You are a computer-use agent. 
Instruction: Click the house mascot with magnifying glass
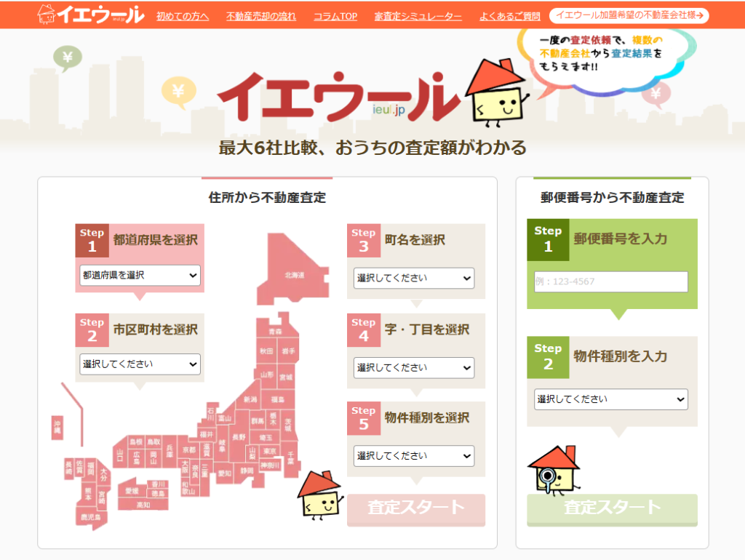[553, 469]
